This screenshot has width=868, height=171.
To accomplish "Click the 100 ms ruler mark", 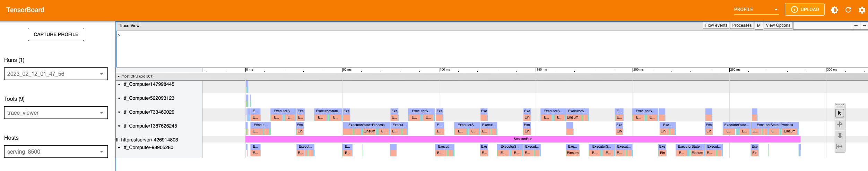I will (445, 70).
